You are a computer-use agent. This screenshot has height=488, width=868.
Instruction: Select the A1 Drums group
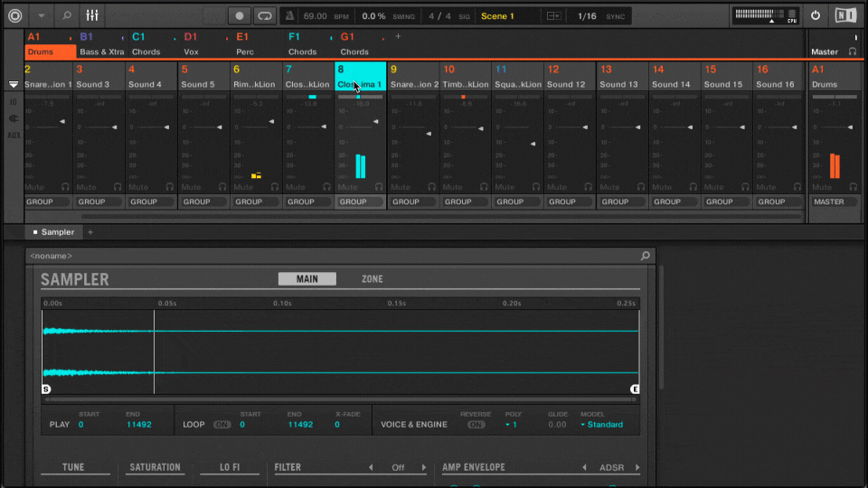(x=51, y=44)
